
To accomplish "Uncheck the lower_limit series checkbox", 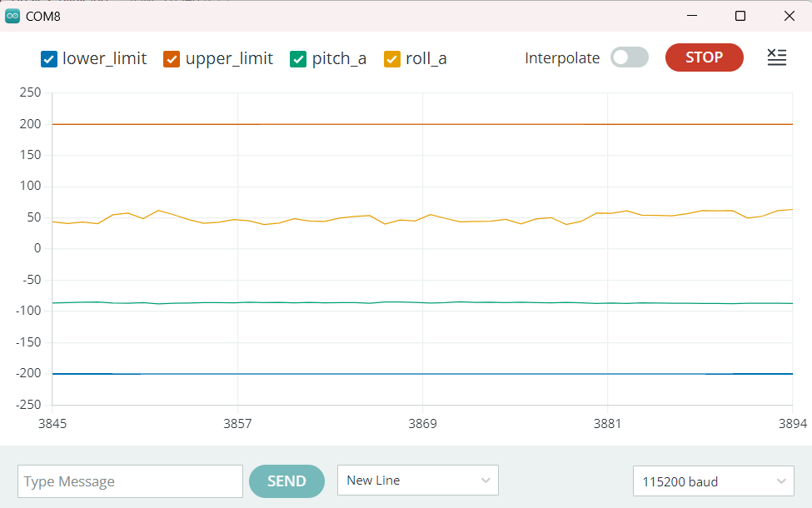I will (x=48, y=59).
